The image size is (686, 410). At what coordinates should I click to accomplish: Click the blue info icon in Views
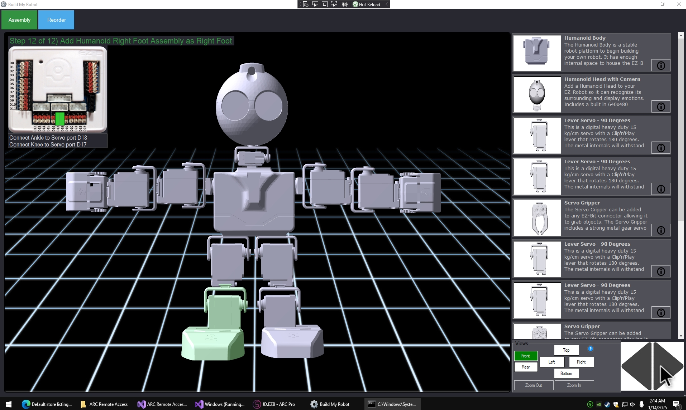coord(590,349)
